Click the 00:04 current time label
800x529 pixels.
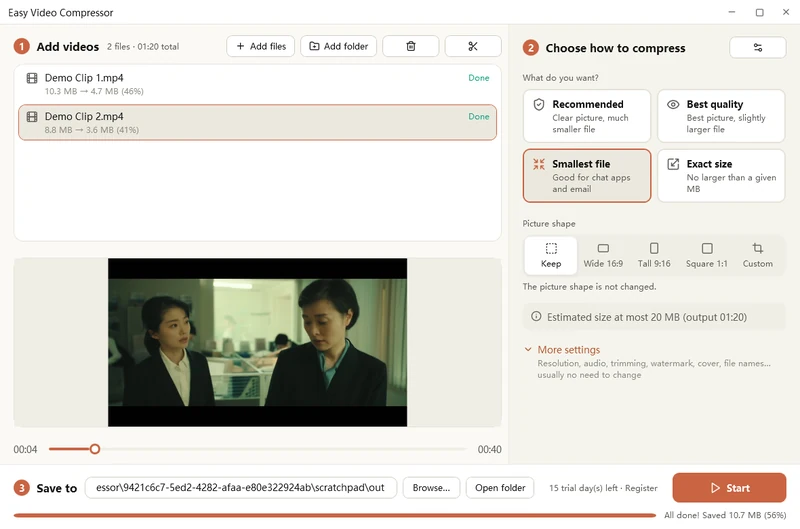pos(25,449)
